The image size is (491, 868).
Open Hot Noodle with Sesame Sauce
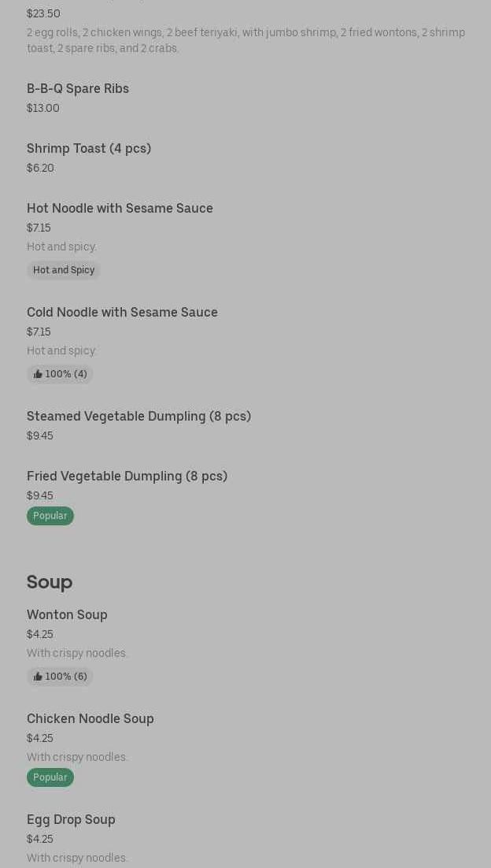click(120, 208)
